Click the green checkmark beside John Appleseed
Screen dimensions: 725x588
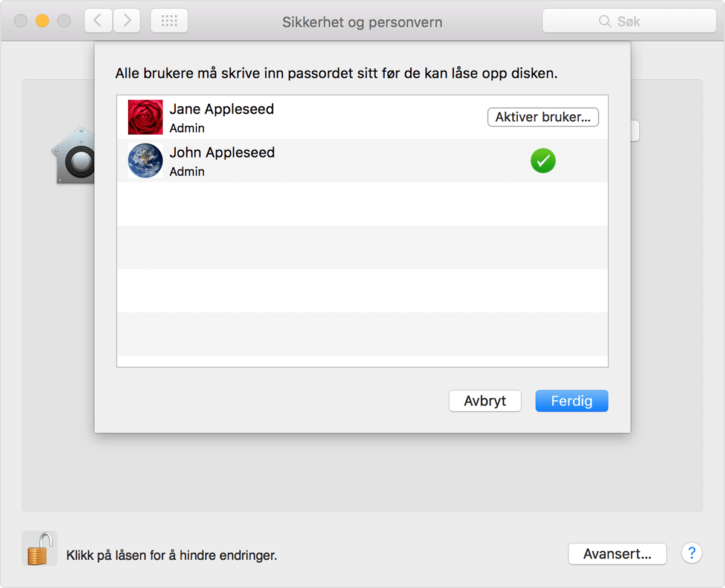(x=543, y=161)
